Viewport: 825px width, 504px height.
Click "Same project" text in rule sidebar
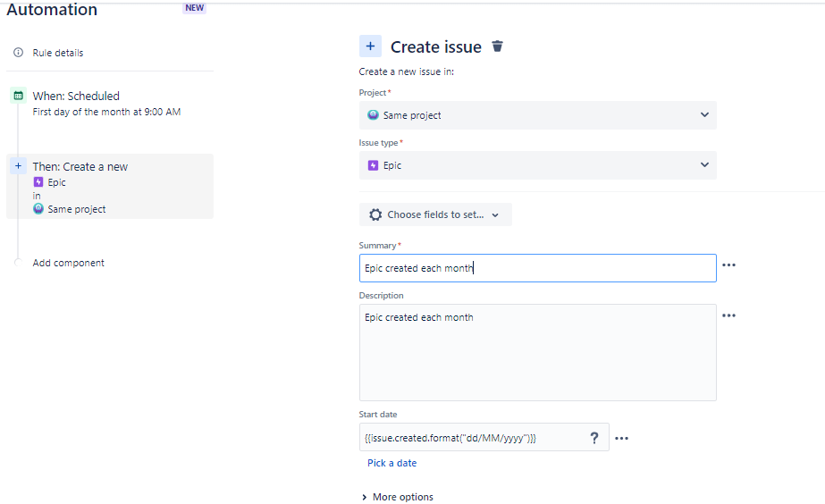[x=77, y=209]
